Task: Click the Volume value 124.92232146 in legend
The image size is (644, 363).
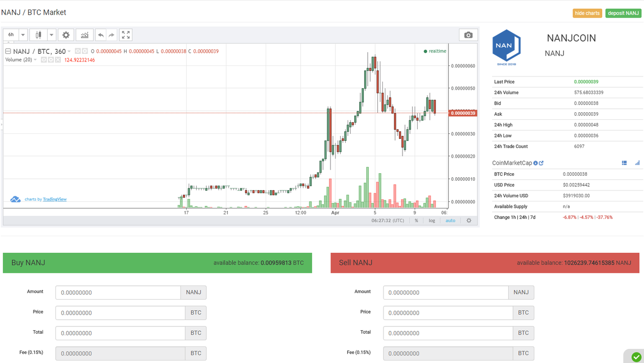Action: (x=79, y=60)
